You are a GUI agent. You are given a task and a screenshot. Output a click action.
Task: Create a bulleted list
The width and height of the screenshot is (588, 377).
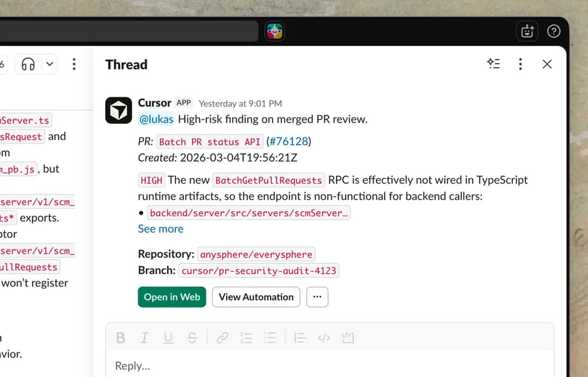point(271,337)
